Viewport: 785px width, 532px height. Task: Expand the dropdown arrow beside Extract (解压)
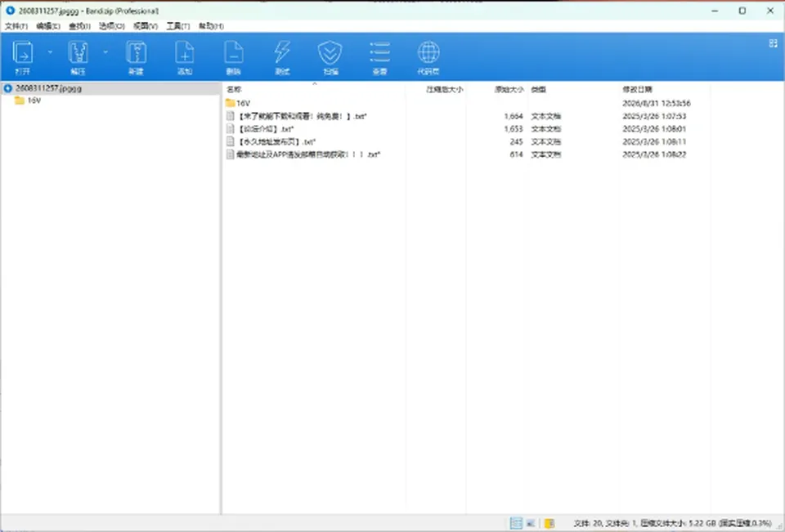click(x=105, y=51)
